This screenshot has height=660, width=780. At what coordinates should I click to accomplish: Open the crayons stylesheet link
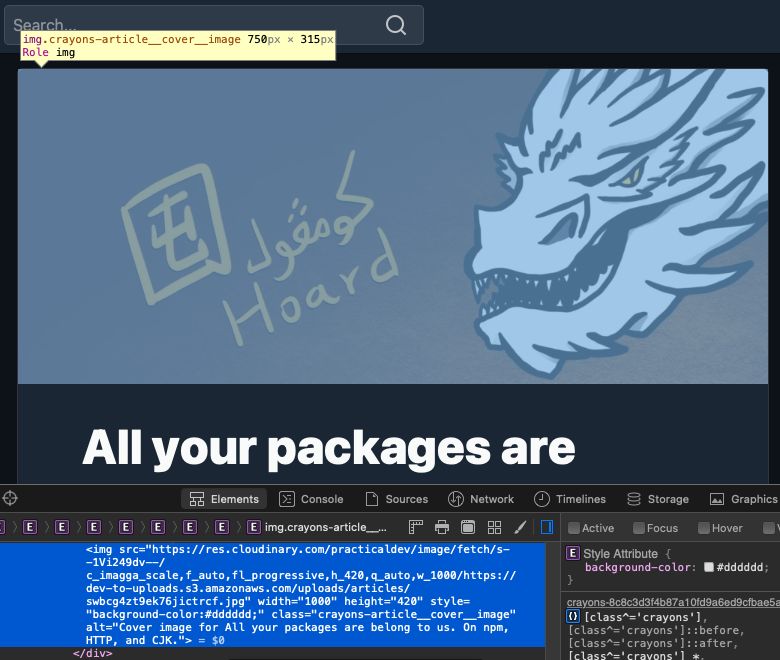click(x=673, y=602)
